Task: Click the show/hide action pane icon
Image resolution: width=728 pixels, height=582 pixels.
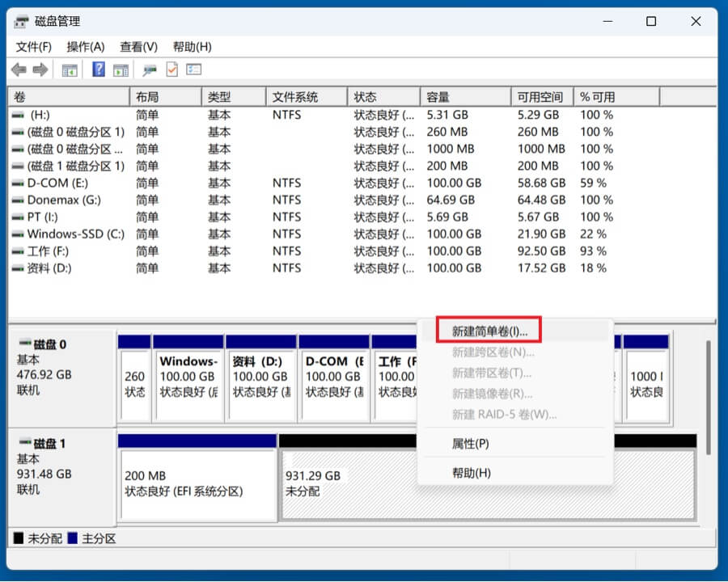Action: pos(121,70)
